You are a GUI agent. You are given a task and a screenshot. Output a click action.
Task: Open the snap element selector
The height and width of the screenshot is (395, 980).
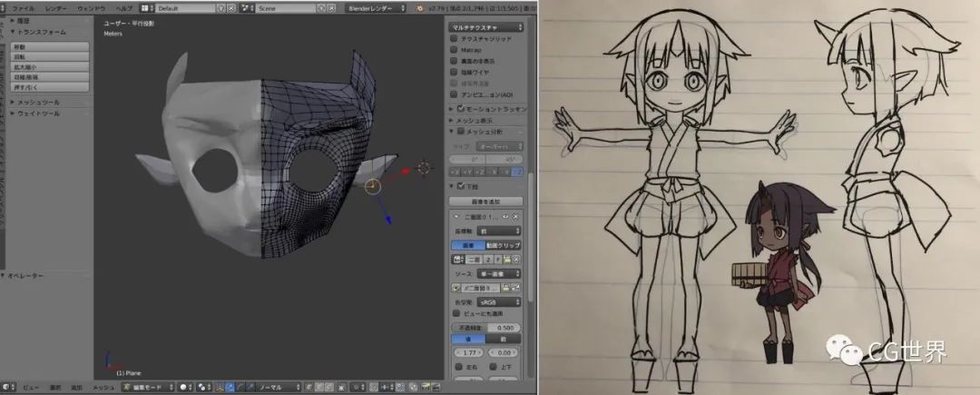click(386, 388)
